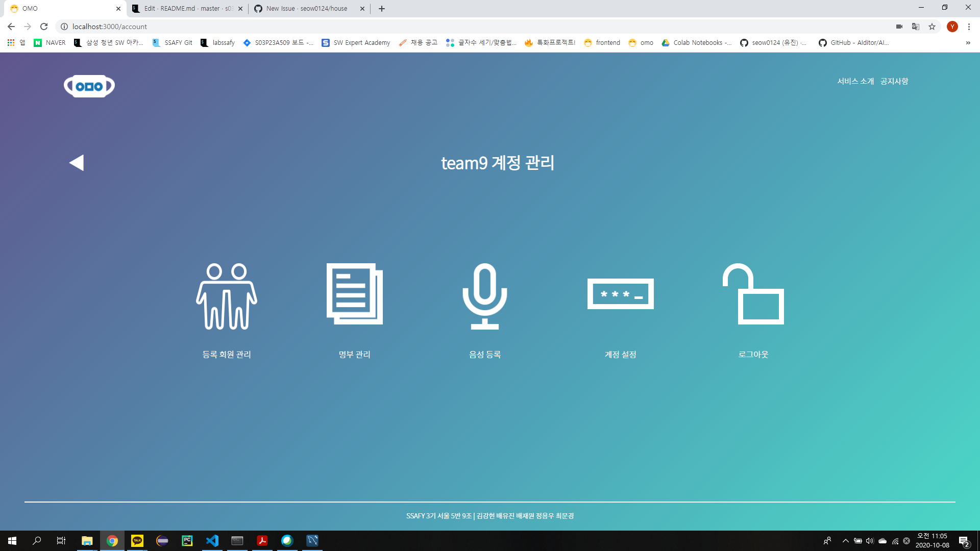Select the 음성 등록 microphone icon
This screenshot has width=980, height=551.
(x=485, y=296)
